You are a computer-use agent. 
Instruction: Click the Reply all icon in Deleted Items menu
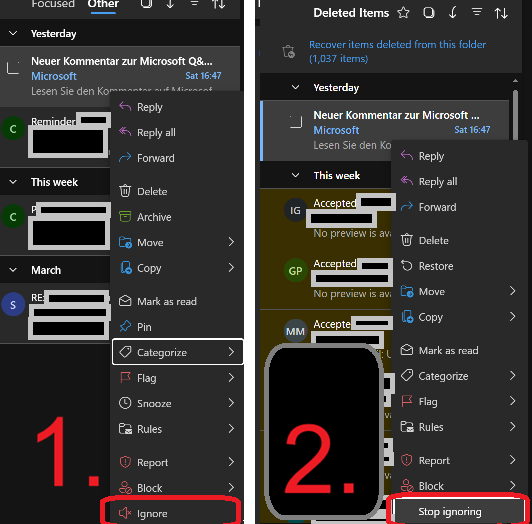[x=406, y=181]
